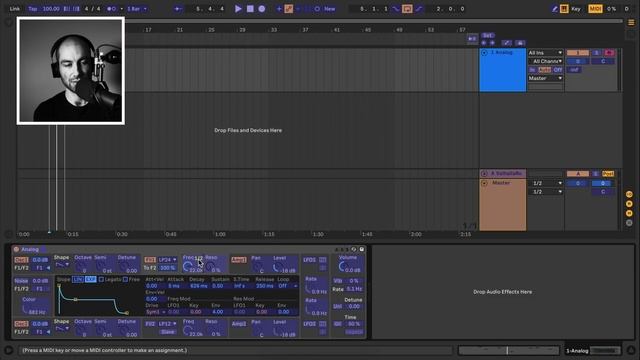
Task: Click the Fil1 Freq knob
Action: point(187,267)
